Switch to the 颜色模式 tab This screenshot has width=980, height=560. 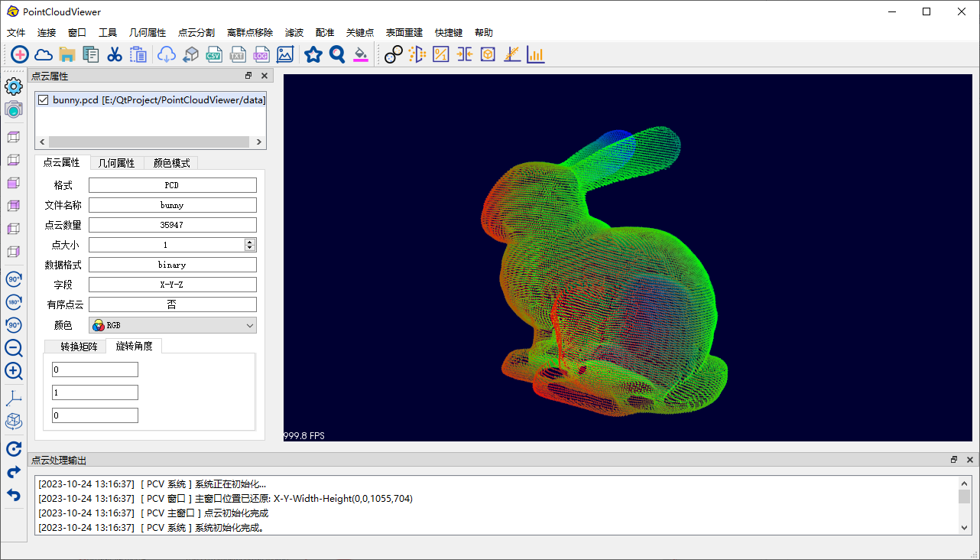[x=171, y=163]
